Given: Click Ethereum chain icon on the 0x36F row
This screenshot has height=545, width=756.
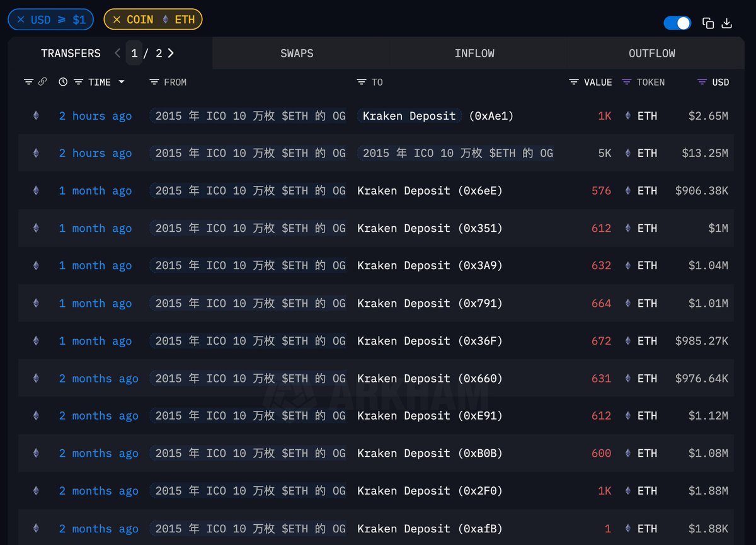Looking at the screenshot, I should click(x=36, y=341).
